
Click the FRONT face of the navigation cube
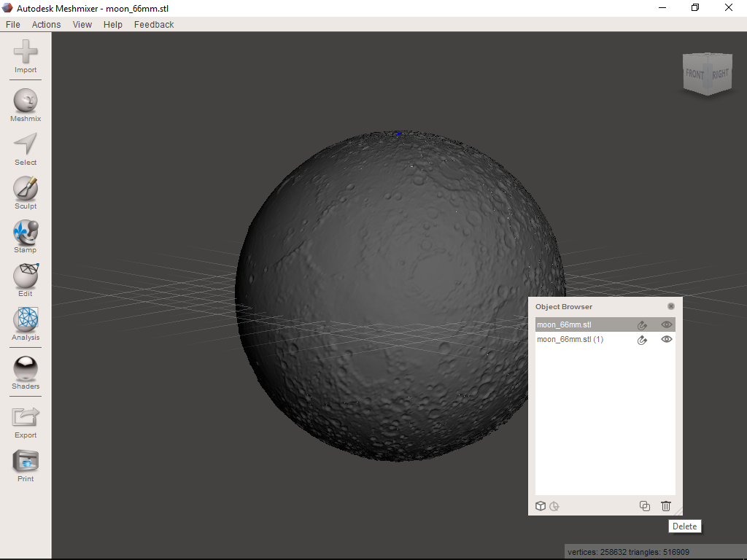point(695,73)
